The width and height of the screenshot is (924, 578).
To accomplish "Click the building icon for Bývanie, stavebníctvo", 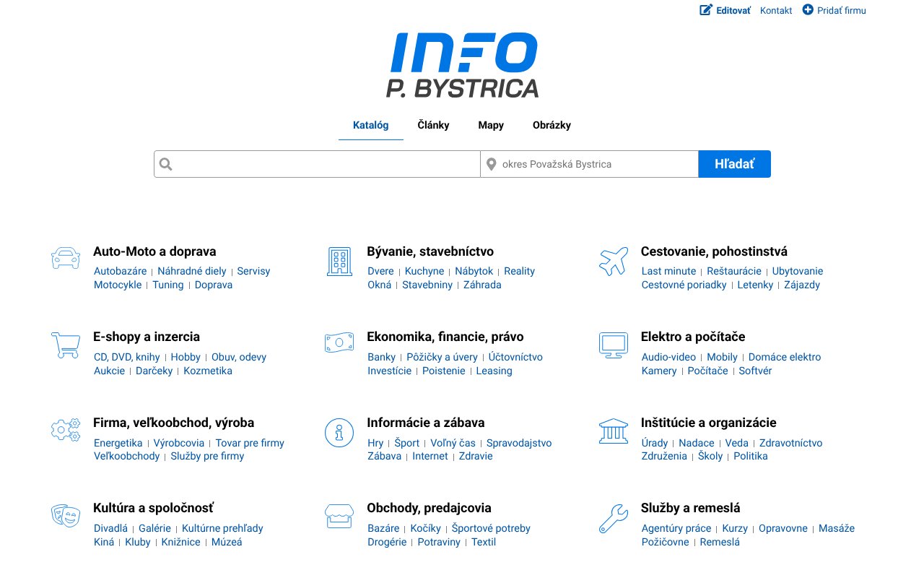I will 339,260.
